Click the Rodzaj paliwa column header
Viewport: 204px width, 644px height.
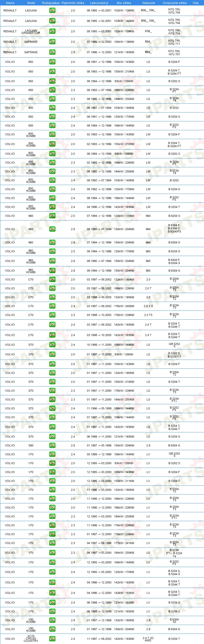tap(51, 3)
